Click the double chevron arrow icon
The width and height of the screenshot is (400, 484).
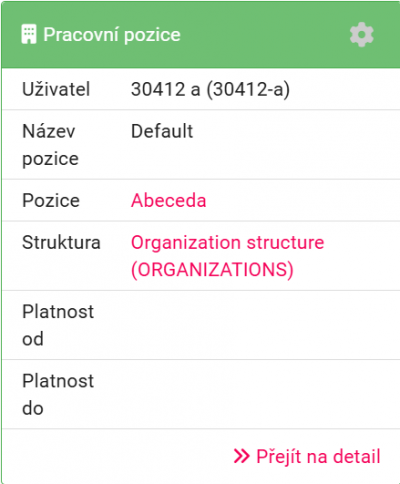(241, 456)
